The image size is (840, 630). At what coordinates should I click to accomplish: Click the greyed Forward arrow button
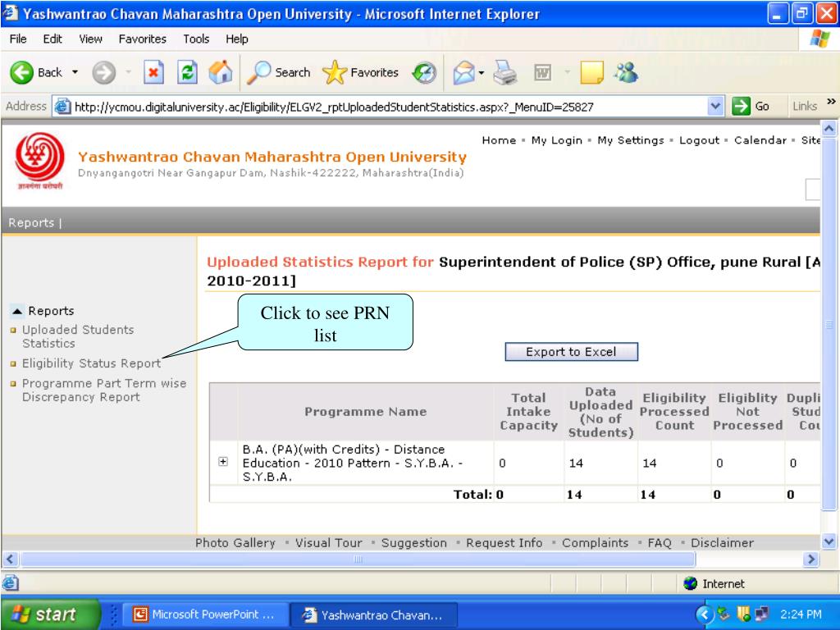[104, 72]
